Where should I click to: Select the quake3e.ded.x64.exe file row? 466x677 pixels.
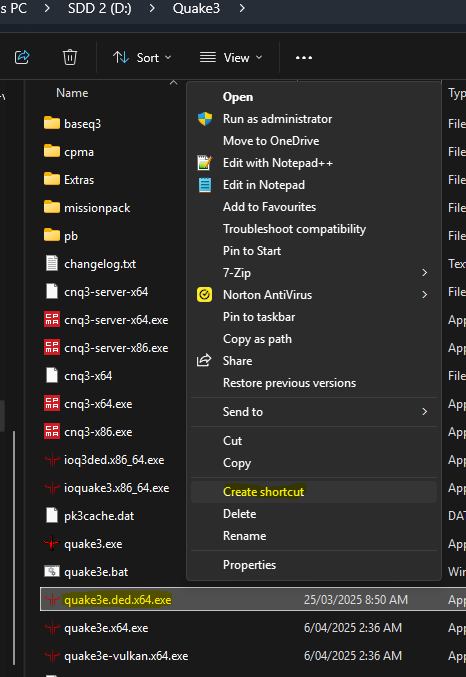click(253, 600)
